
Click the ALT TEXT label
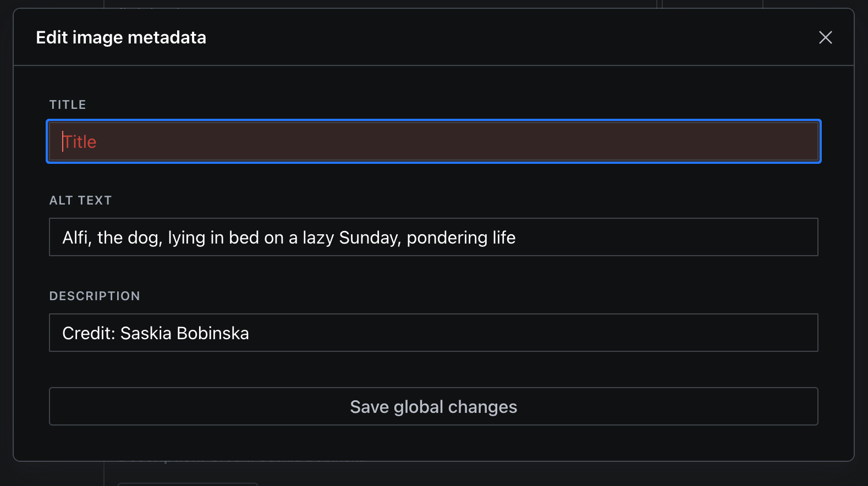(x=80, y=200)
